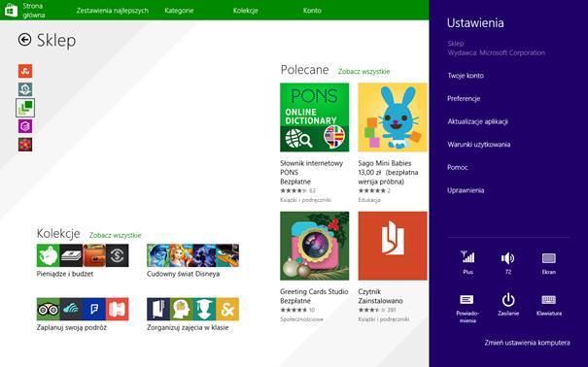Image resolution: width=588 pixels, height=367 pixels.
Task: Click the Zaplanuj swoją podróż label
Action: (72, 328)
